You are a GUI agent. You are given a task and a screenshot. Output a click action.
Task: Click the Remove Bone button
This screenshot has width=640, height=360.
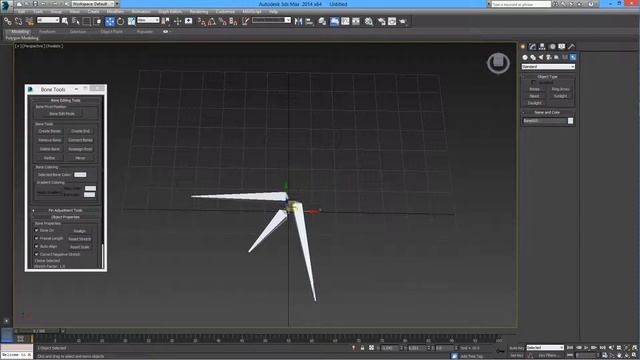point(50,140)
